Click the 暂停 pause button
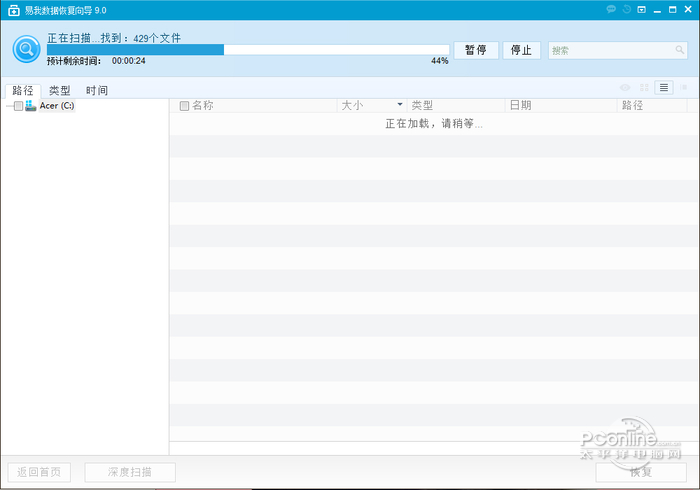The height and width of the screenshot is (490, 700). coord(476,50)
